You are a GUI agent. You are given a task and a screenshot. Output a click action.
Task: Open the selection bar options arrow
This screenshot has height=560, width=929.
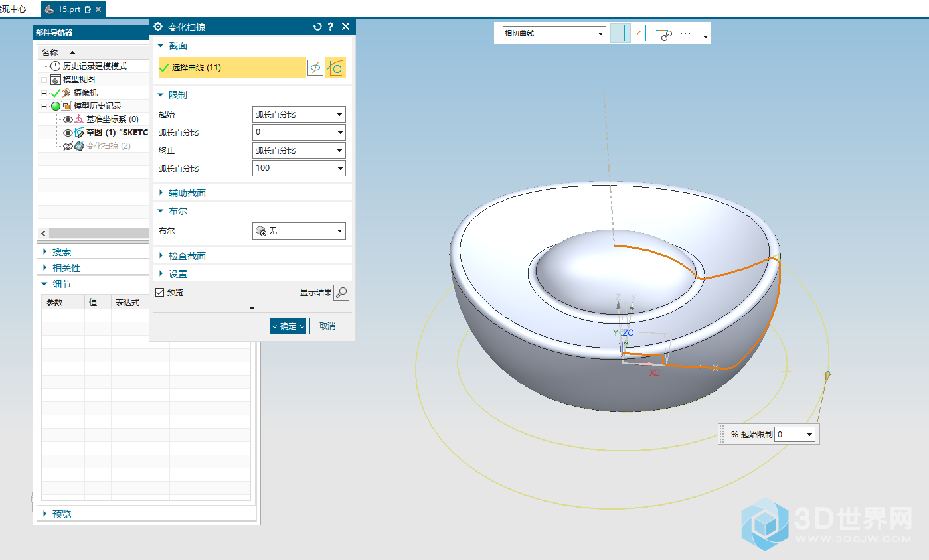coord(705,37)
